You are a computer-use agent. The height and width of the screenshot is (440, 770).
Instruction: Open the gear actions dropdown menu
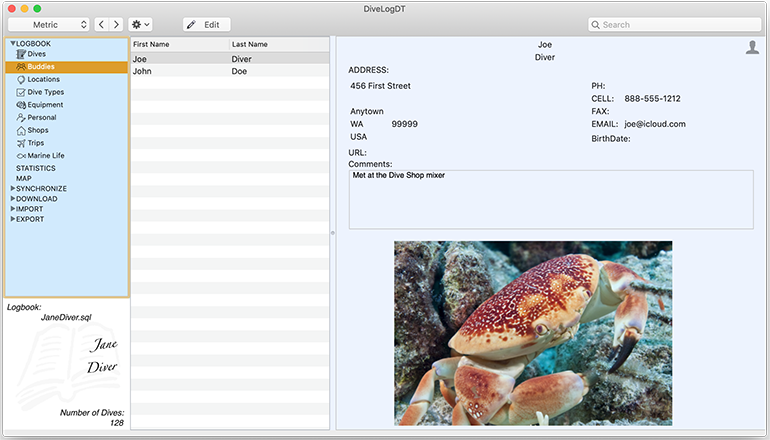pos(141,24)
